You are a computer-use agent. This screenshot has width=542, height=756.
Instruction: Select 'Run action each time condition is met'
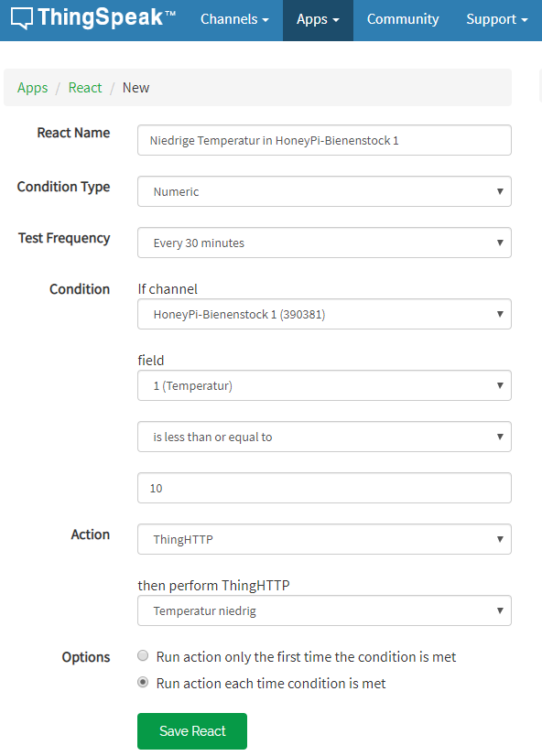pos(143,682)
